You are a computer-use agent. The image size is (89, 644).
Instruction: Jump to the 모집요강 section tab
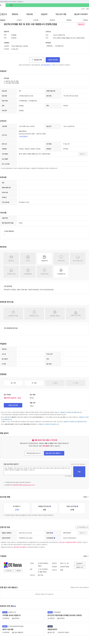3,20
